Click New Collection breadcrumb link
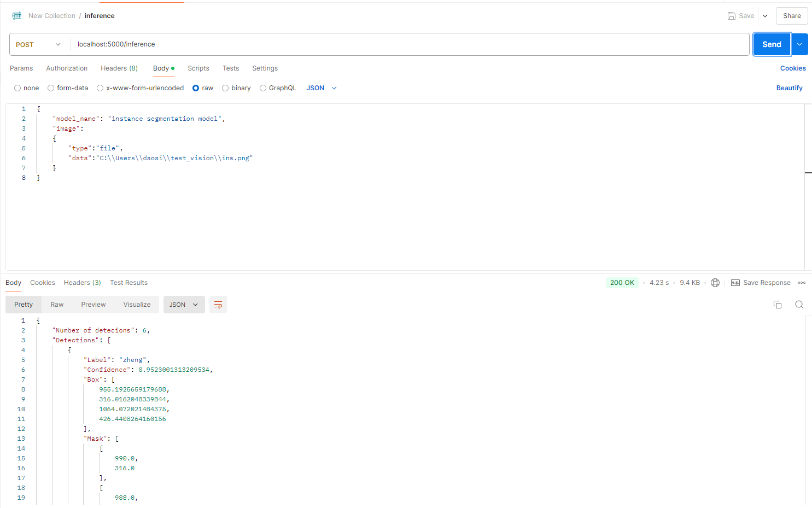 click(52, 16)
